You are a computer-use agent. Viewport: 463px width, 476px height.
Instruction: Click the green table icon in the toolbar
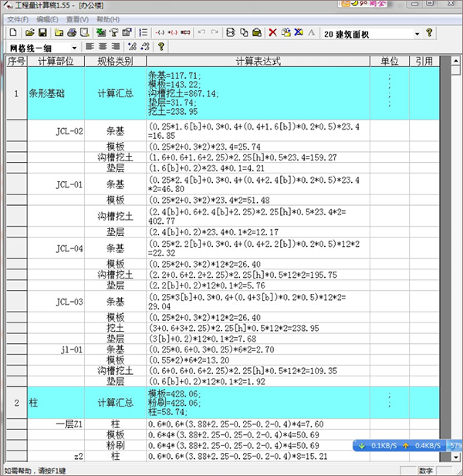(x=101, y=32)
